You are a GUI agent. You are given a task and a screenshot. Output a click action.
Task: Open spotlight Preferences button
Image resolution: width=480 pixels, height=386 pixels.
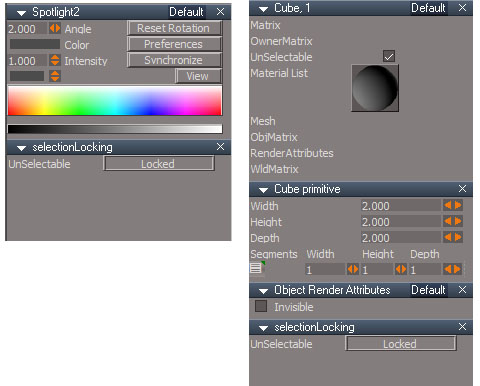tap(174, 44)
